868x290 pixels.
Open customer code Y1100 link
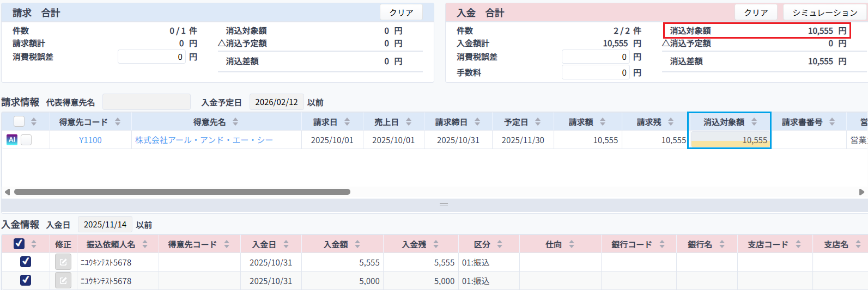click(90, 140)
